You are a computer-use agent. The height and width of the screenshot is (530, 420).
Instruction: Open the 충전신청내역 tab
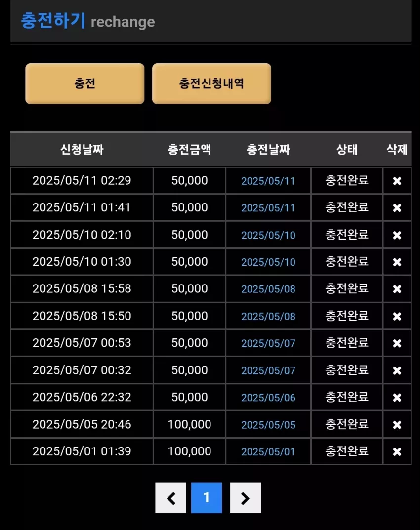click(211, 83)
